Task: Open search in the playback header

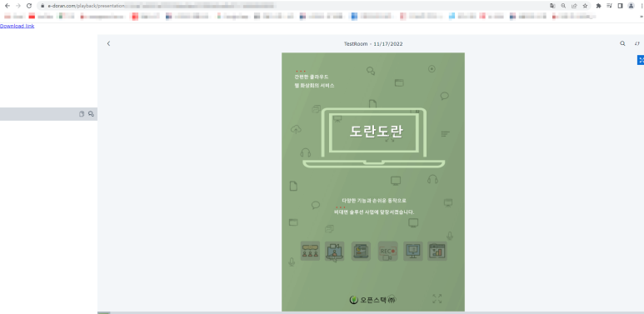Action: [x=622, y=43]
